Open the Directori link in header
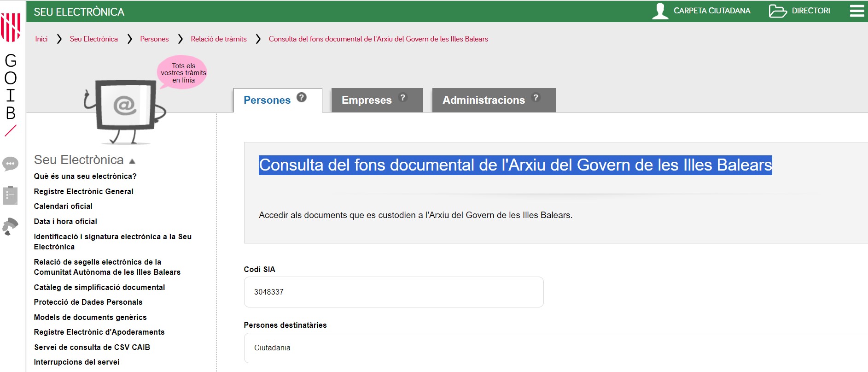 pyautogui.click(x=800, y=11)
